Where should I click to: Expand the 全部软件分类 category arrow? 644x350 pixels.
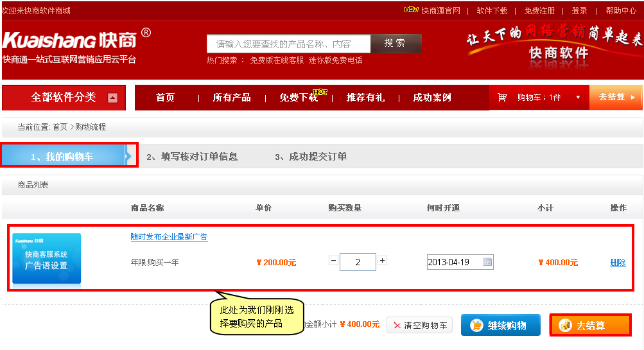click(113, 98)
